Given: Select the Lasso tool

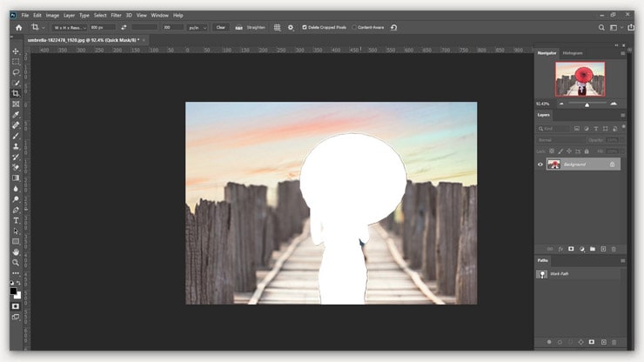Looking at the screenshot, I should click(16, 72).
